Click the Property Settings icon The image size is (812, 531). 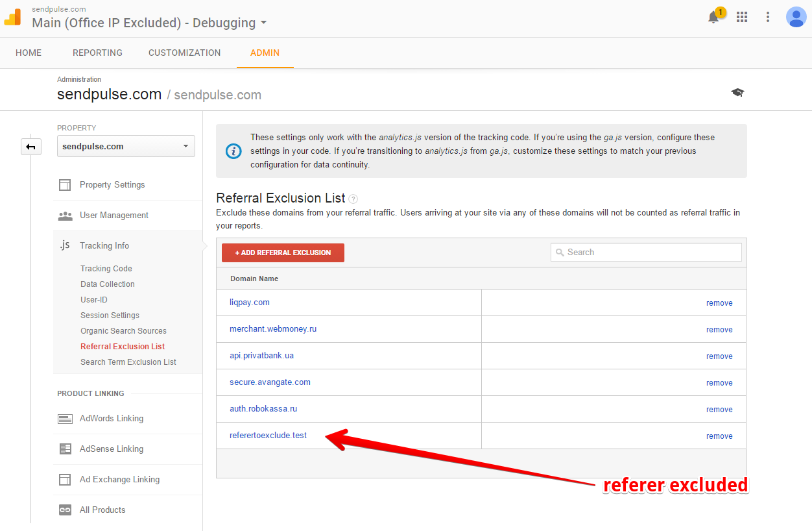pos(65,185)
